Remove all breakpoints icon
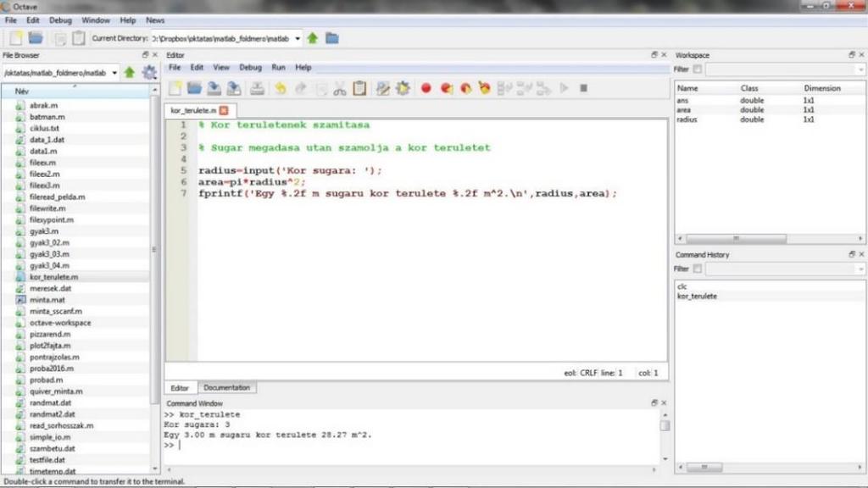The height and width of the screenshot is (488, 868). (x=484, y=88)
